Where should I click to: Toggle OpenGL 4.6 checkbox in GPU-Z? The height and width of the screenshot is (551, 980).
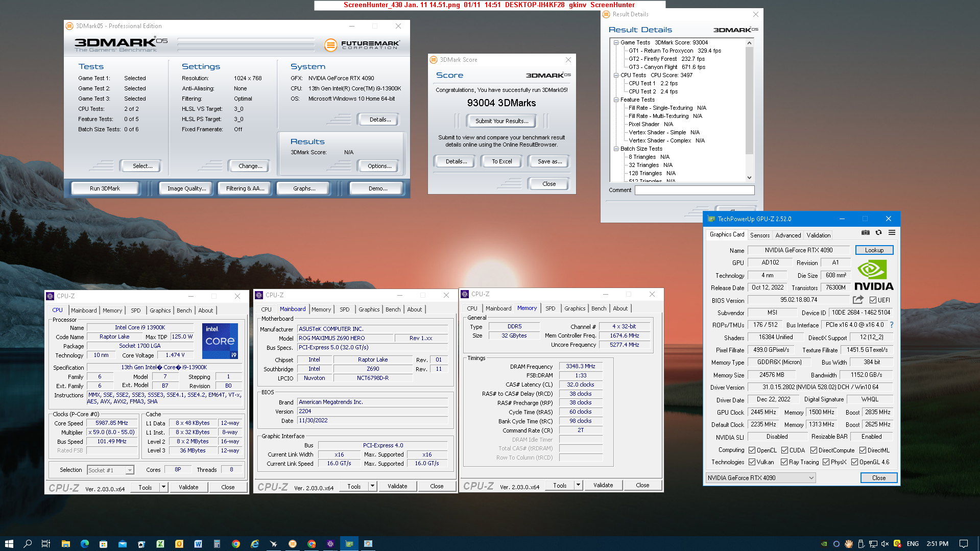click(854, 462)
